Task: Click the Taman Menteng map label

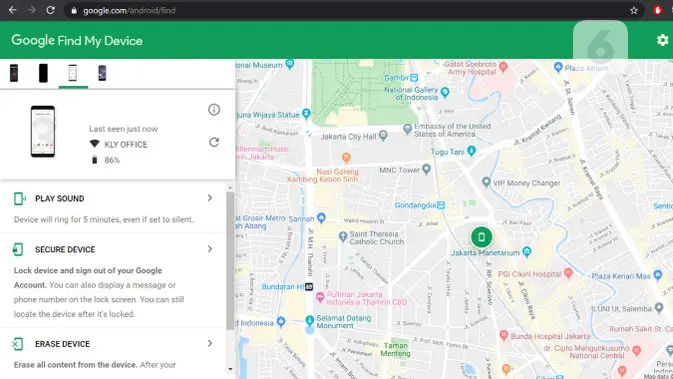Action: point(395,349)
